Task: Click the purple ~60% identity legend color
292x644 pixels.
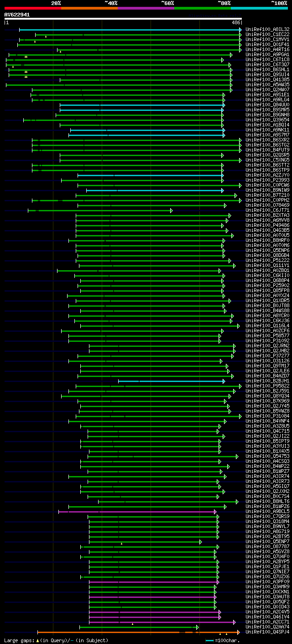Action: pos(146,8)
